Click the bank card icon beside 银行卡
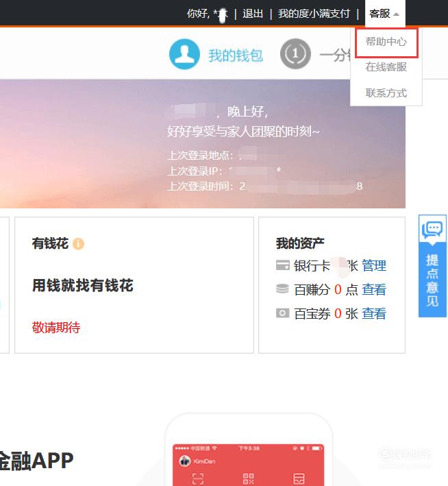Viewport: 448px width, 486px height. (282, 265)
